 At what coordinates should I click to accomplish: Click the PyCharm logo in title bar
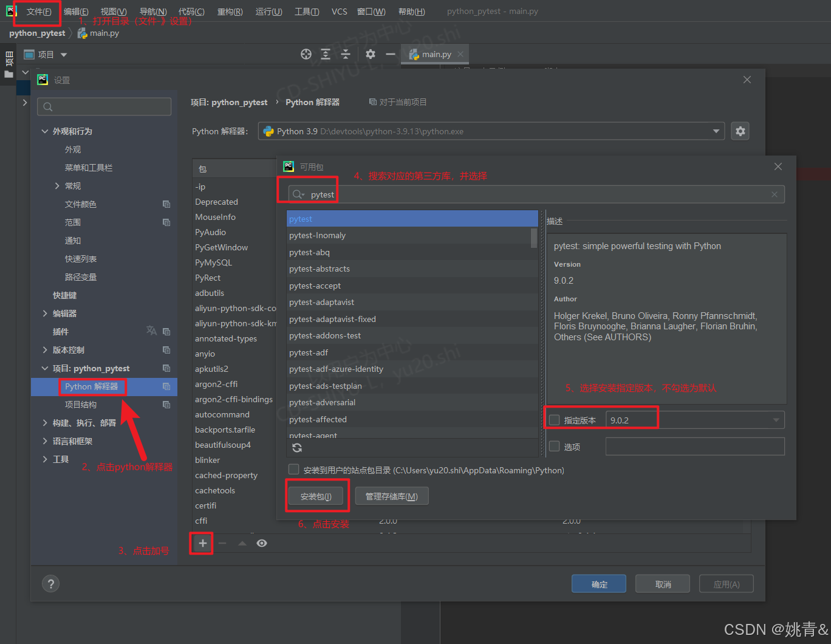click(11, 11)
